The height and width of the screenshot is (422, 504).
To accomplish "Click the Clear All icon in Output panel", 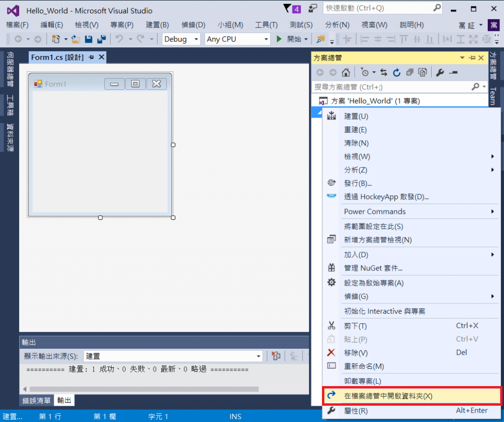I will [276, 356].
